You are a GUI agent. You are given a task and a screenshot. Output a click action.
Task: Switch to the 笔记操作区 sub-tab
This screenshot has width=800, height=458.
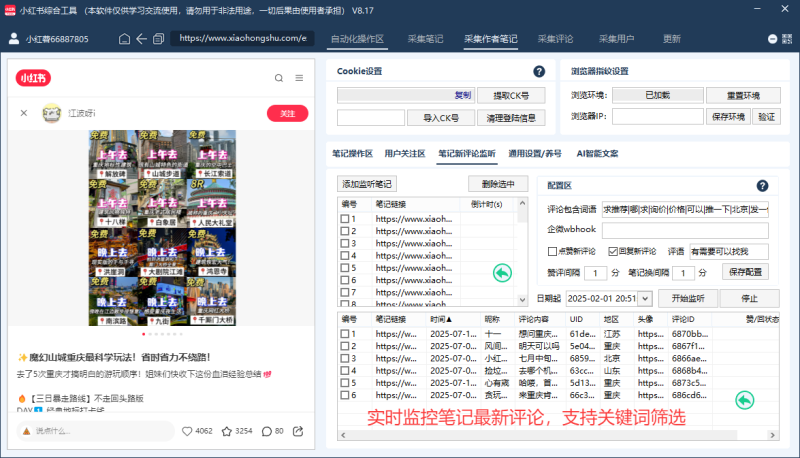click(x=353, y=154)
